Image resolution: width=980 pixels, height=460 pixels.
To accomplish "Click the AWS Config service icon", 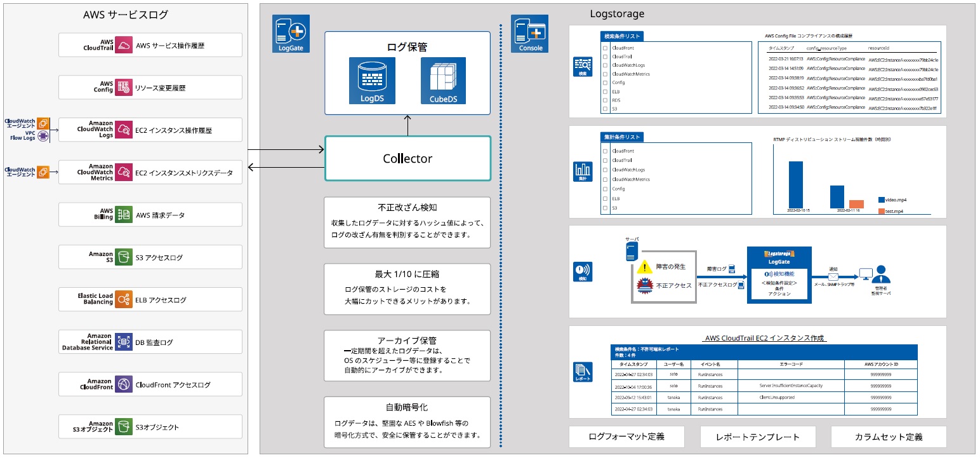I will (x=124, y=88).
